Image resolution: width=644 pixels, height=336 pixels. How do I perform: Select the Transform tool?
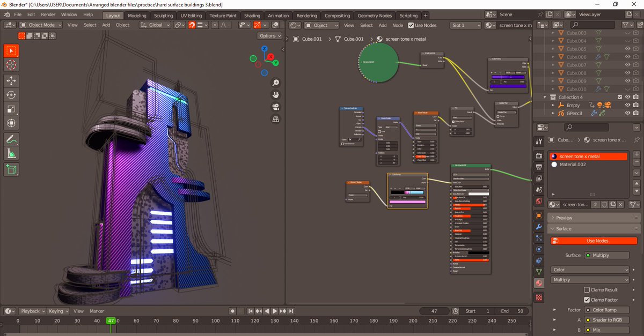point(11,124)
